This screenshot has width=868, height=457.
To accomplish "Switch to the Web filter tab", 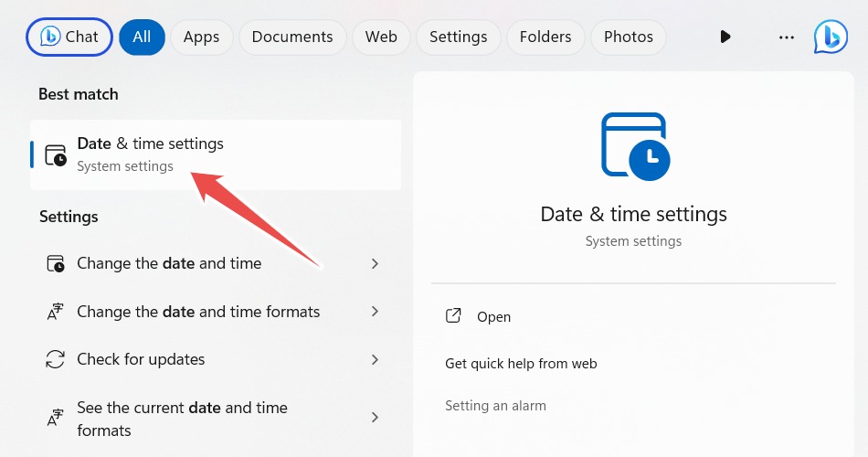I will click(381, 37).
